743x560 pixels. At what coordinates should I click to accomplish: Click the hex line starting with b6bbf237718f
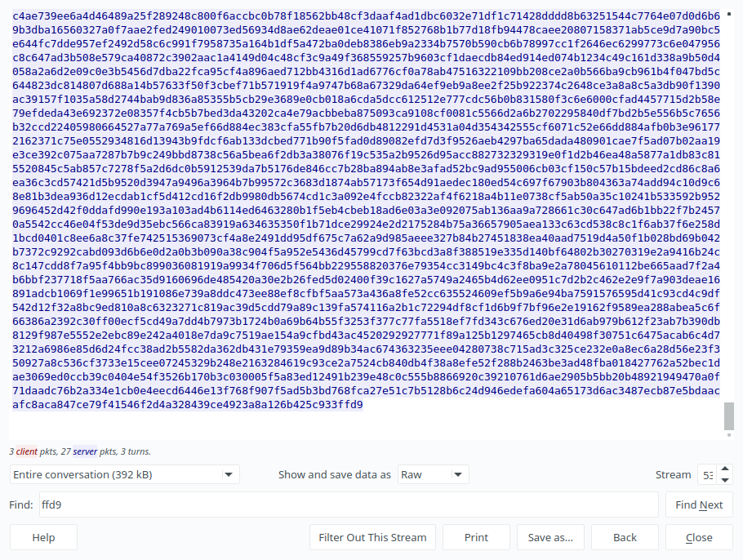tap(367, 279)
